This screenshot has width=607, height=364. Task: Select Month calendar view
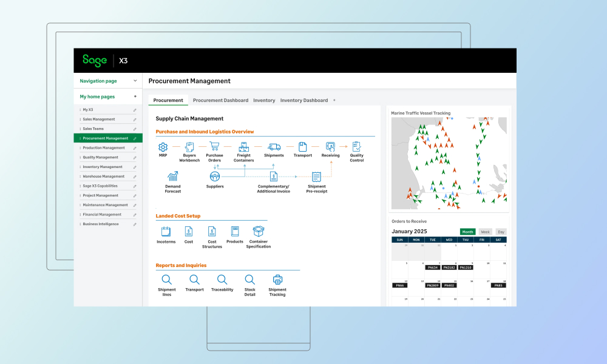pyautogui.click(x=467, y=232)
